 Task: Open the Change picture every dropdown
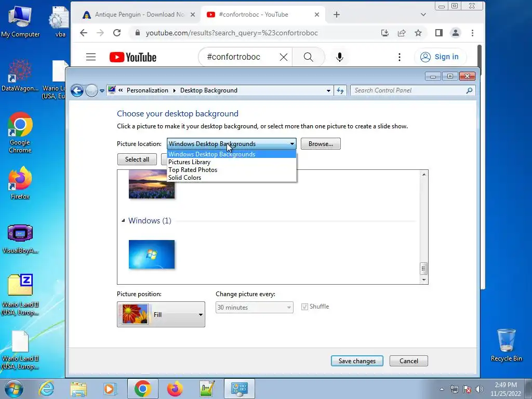click(x=255, y=308)
